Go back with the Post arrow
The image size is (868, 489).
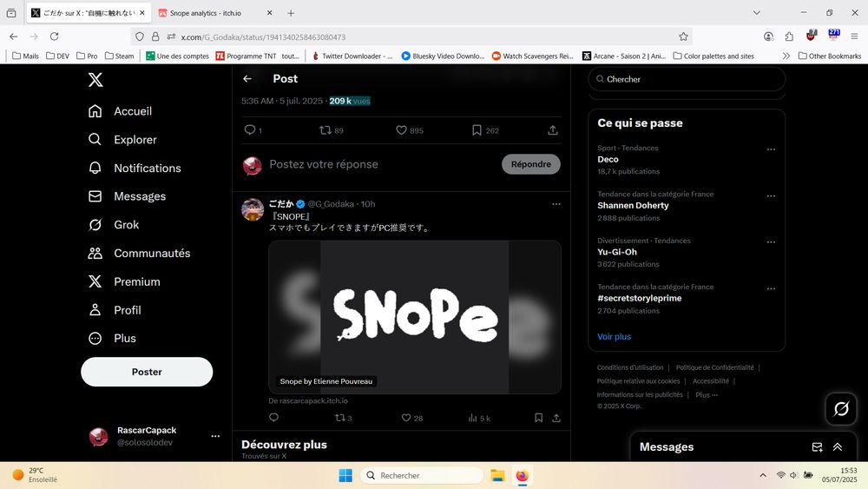[x=247, y=79]
